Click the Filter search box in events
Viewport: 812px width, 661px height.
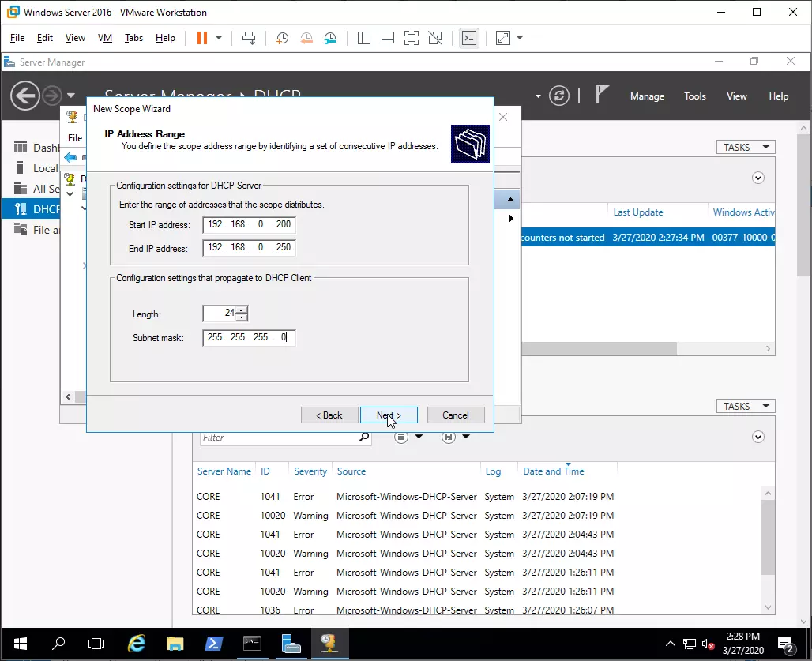point(279,438)
